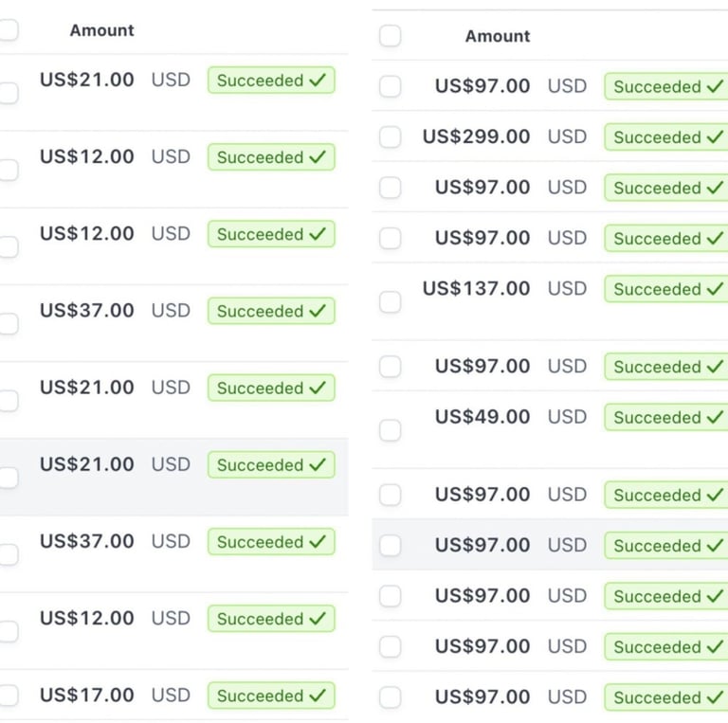Open the US$17.00 payment amount
Screen dimensions: 728x723
(86, 695)
